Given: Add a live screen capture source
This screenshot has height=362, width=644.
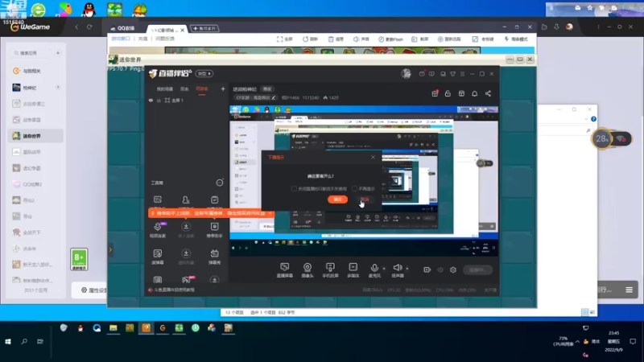Looking at the screenshot, I should 284,270.
